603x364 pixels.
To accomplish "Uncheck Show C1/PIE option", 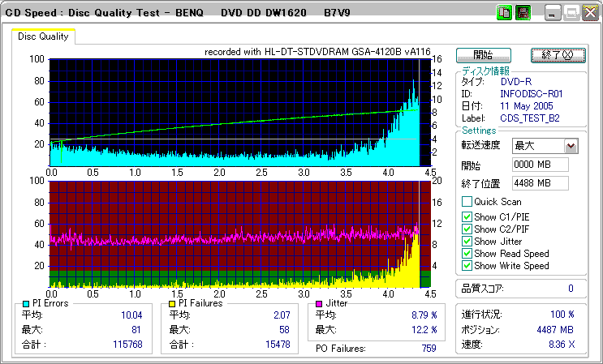I will pyautogui.click(x=467, y=217).
